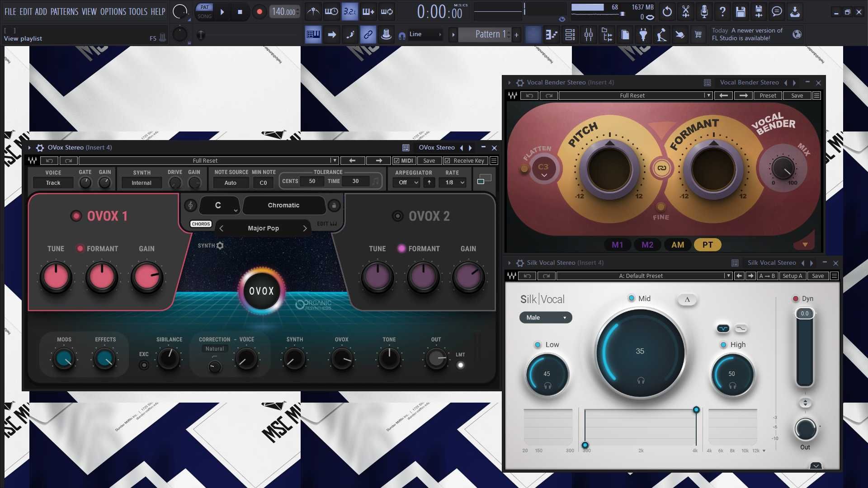
Task: Toggle OVOX 1 Formant enable light
Action: tap(80, 249)
